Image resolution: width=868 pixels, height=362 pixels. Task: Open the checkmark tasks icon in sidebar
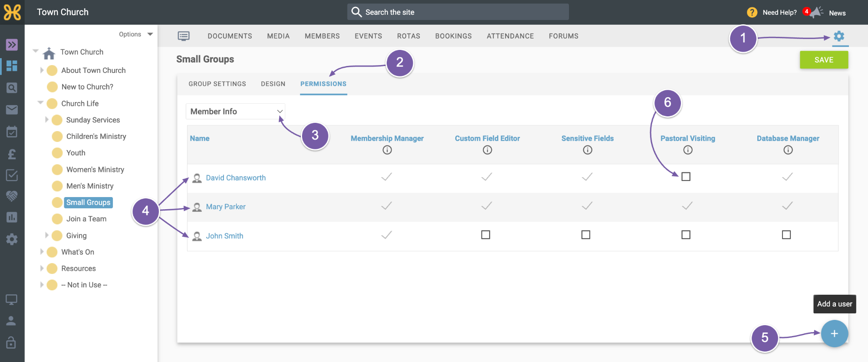pos(12,175)
